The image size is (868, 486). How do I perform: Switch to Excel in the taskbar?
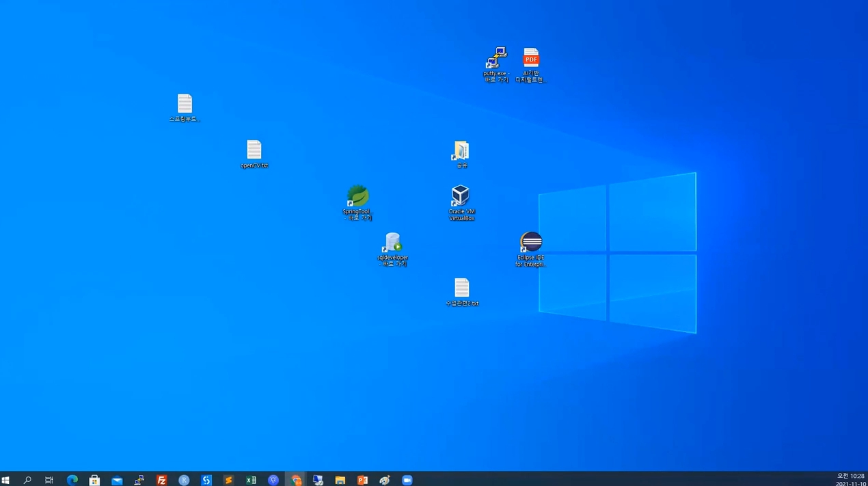click(251, 480)
